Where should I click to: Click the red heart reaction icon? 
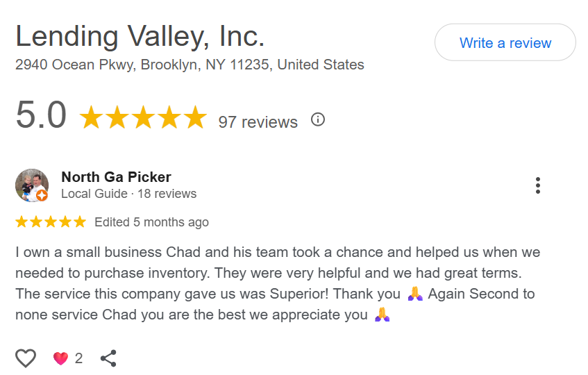coord(61,358)
